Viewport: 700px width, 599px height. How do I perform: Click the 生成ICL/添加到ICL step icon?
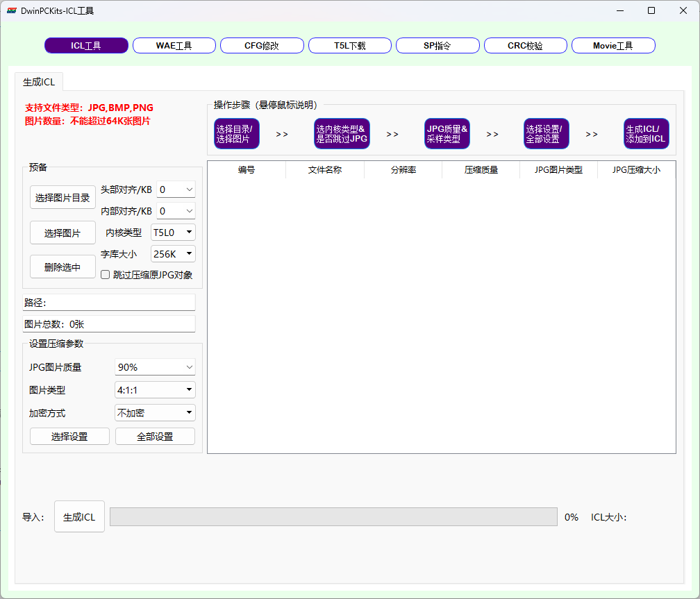coord(646,133)
